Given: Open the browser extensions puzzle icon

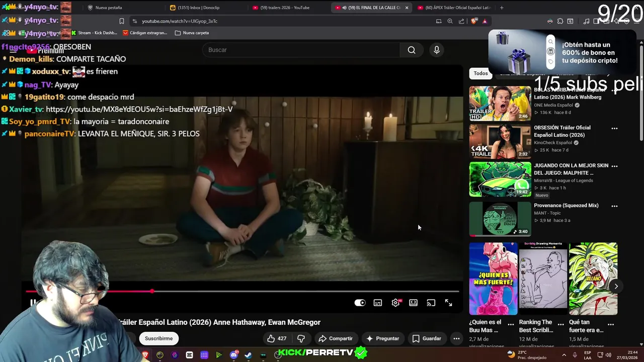Looking at the screenshot, I should tap(560, 21).
